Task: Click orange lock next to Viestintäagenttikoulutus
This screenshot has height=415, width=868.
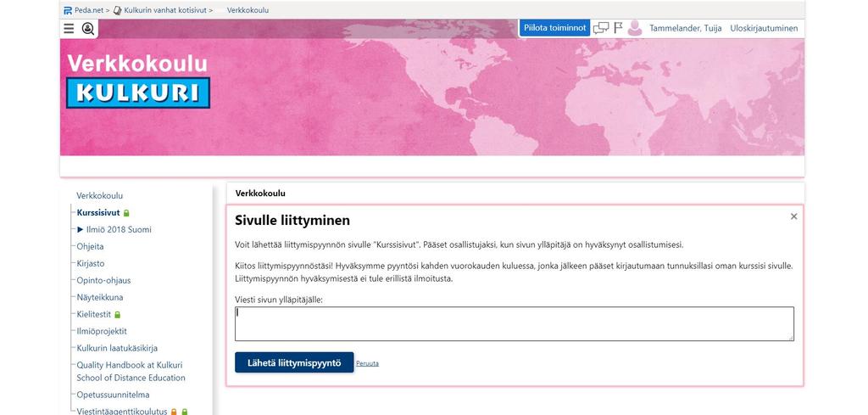Action: (x=174, y=412)
